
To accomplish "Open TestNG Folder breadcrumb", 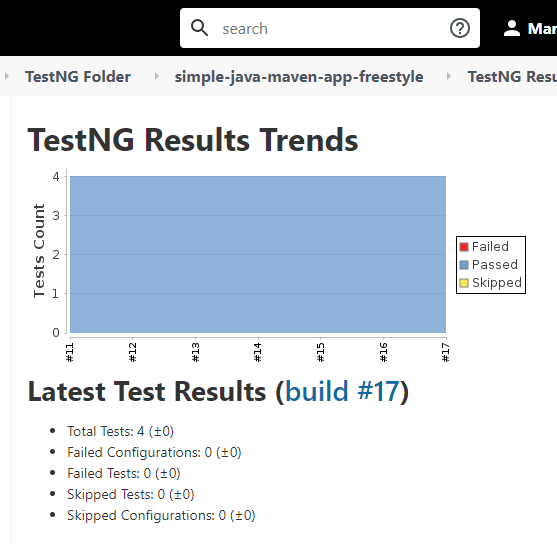I will tap(78, 77).
